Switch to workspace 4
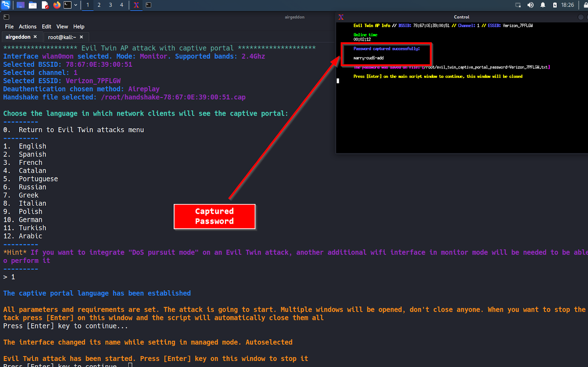The width and height of the screenshot is (588, 367). 122,5
